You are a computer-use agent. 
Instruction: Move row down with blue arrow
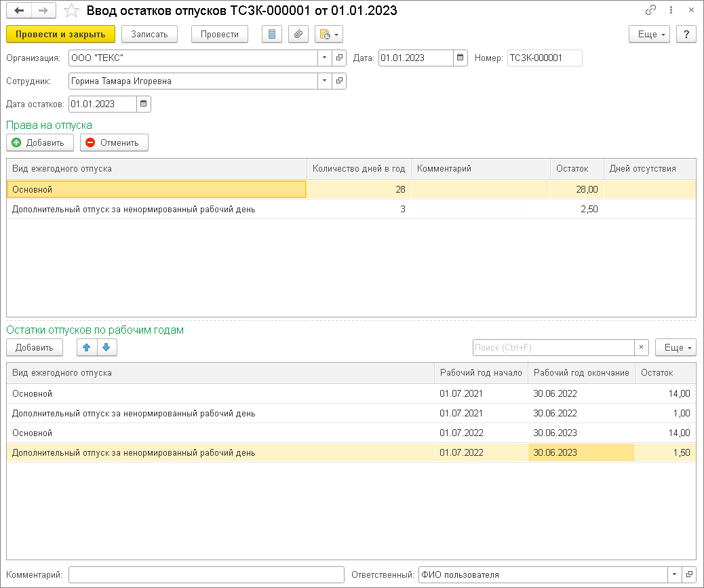(107, 347)
